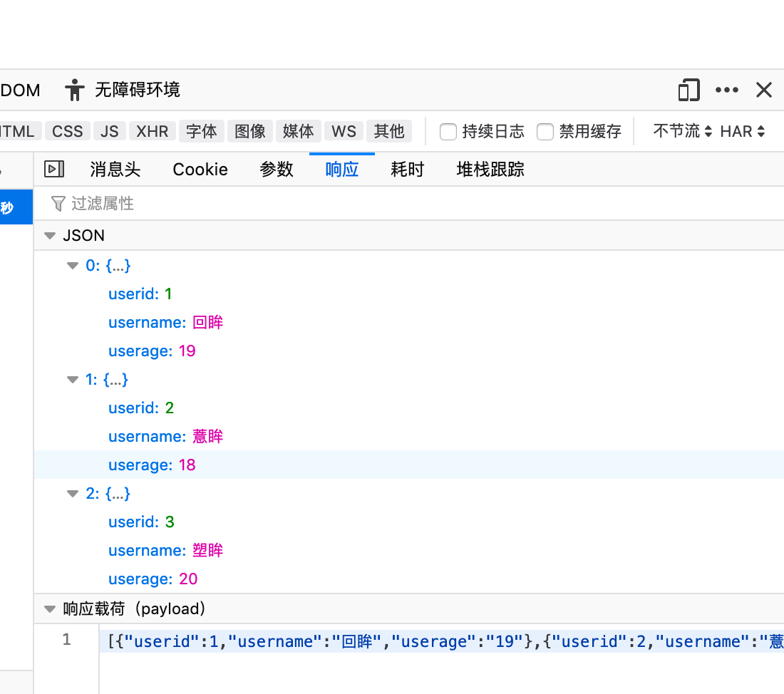Open the 不节流 throttling dropdown
Screen dimensions: 784x694
(x=683, y=131)
